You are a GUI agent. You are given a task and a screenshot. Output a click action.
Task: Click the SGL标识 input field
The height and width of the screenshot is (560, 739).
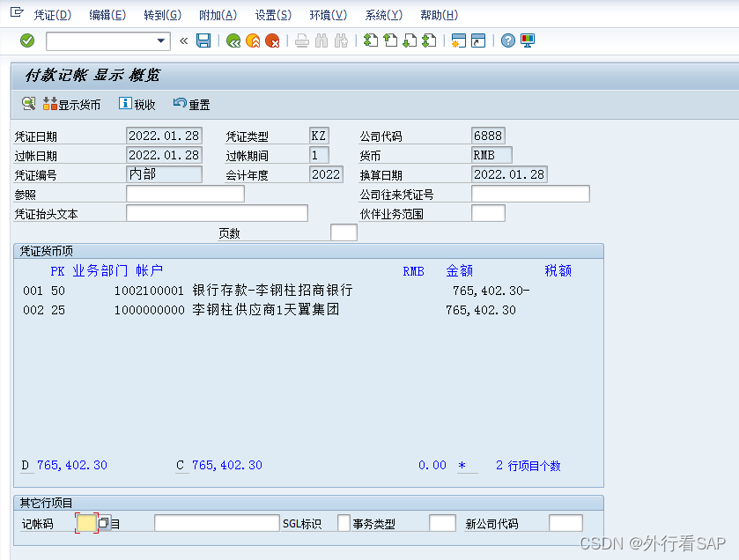point(344,523)
